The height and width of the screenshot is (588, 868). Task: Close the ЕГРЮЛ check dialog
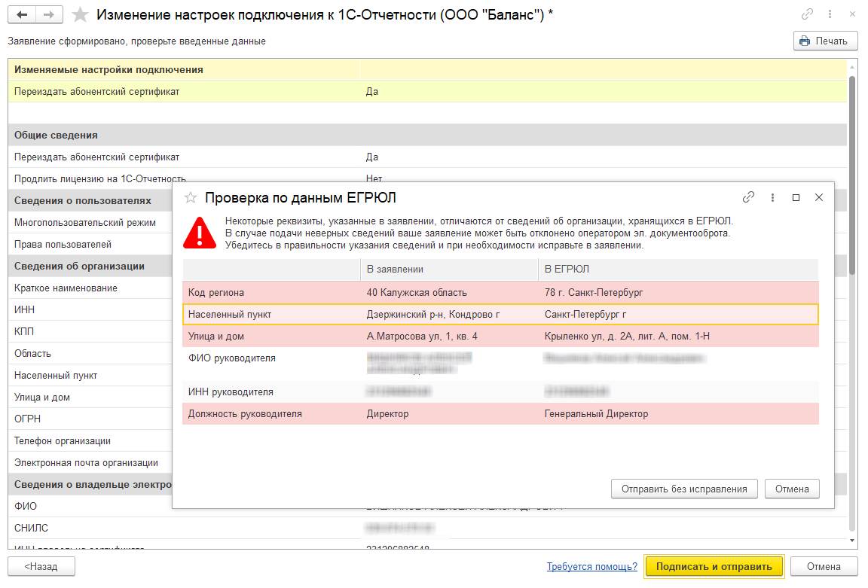(819, 197)
